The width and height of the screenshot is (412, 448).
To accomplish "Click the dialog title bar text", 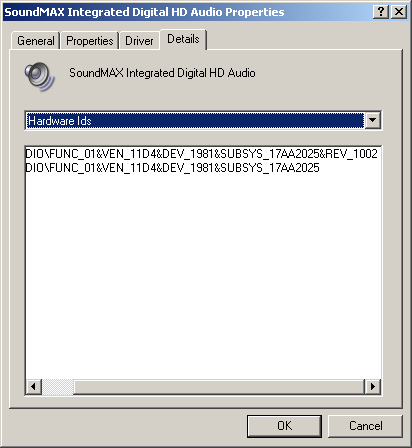I will (x=144, y=12).
